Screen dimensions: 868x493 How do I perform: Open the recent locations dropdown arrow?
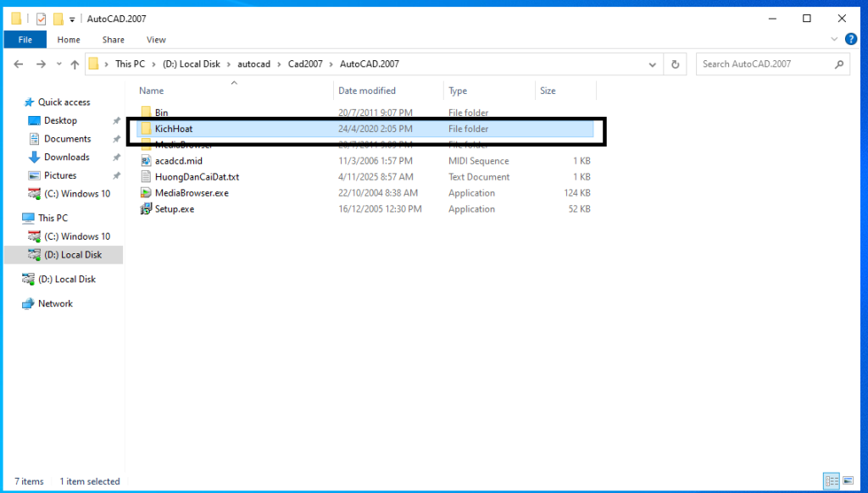coord(58,64)
